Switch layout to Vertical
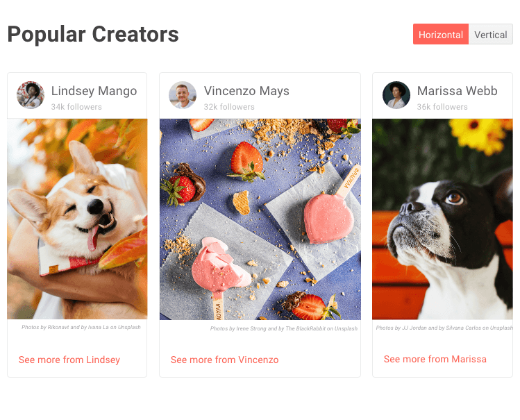The width and height of the screenshot is (520, 420). [x=490, y=34]
